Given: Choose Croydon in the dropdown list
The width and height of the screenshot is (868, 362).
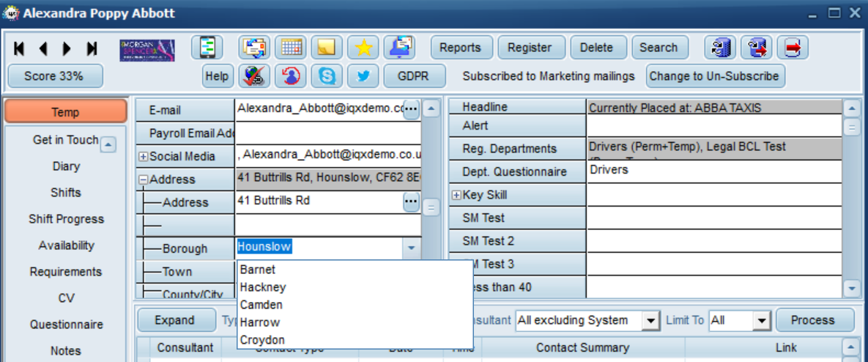Looking at the screenshot, I should 262,340.
